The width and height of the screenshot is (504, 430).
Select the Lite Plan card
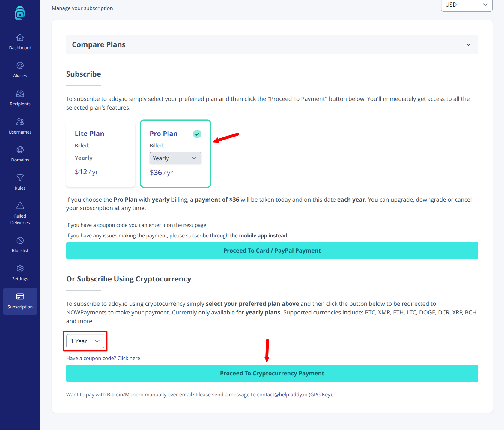pos(101,153)
